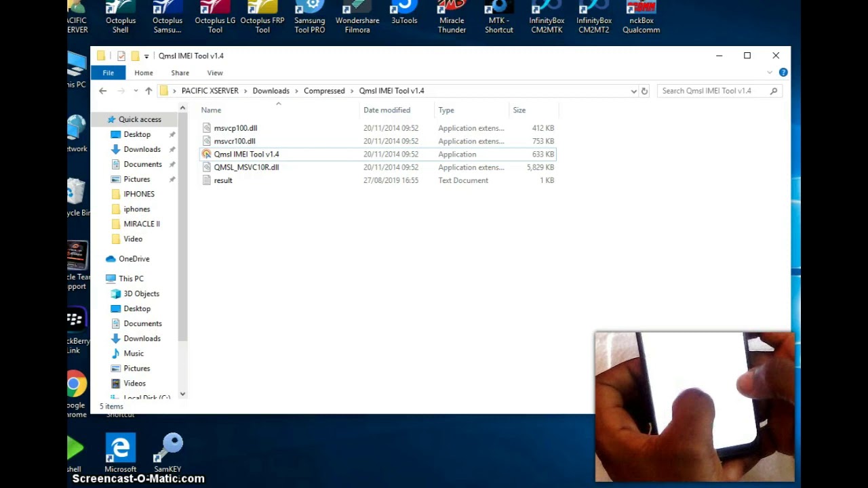Open Music under This PC

tap(134, 353)
